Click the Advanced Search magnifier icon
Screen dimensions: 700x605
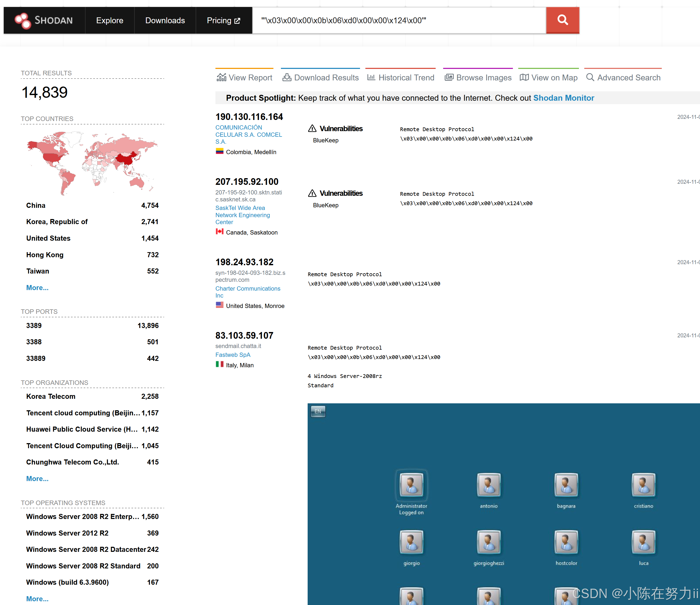point(590,77)
